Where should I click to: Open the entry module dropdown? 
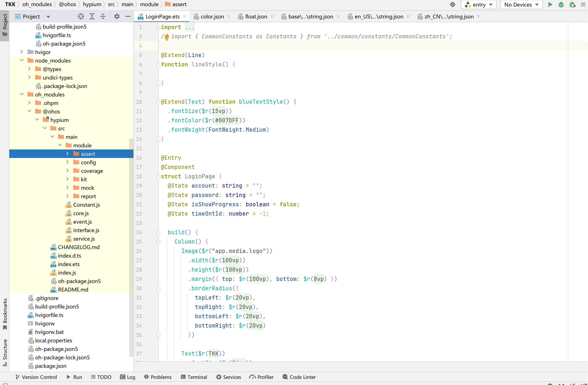click(x=478, y=5)
